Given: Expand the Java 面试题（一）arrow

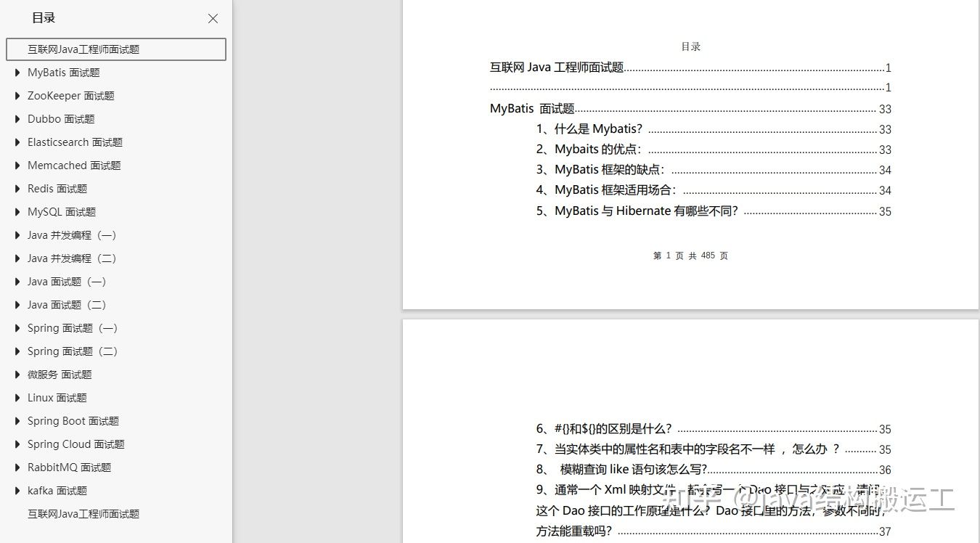Looking at the screenshot, I should pyautogui.click(x=17, y=282).
